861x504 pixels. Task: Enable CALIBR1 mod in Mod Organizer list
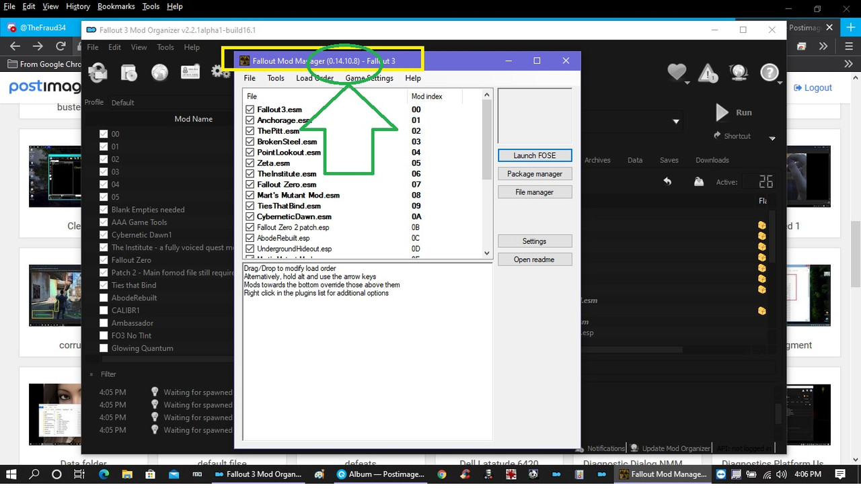coord(104,310)
